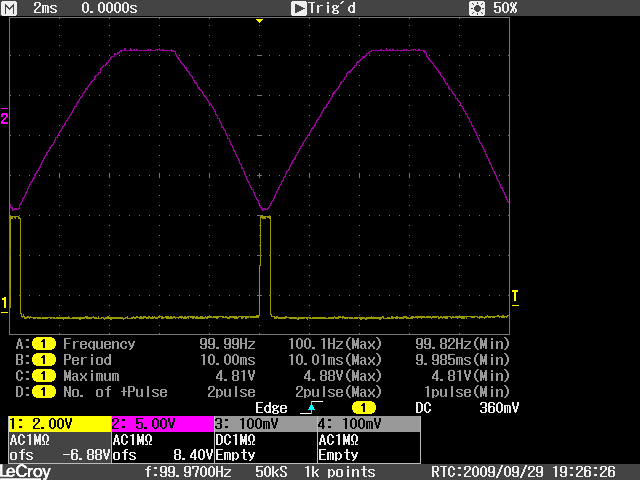Viewport: 640px width, 480px height.
Task: Click the rising edge trigger slope icon
Action: 311,407
